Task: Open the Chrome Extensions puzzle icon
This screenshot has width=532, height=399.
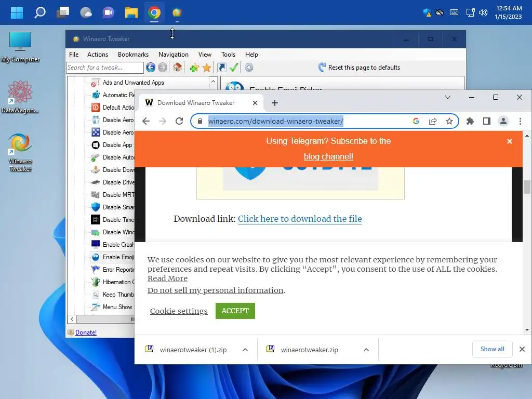Action: click(x=470, y=121)
